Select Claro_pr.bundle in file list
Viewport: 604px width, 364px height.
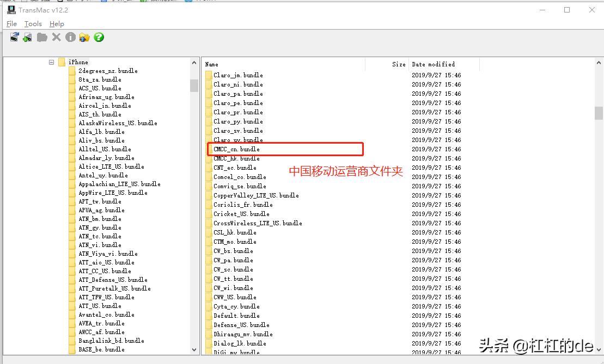tap(238, 112)
